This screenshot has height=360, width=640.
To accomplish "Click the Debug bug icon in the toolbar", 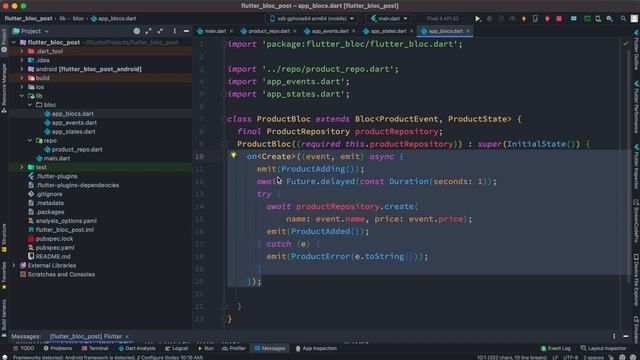I will 489,19.
